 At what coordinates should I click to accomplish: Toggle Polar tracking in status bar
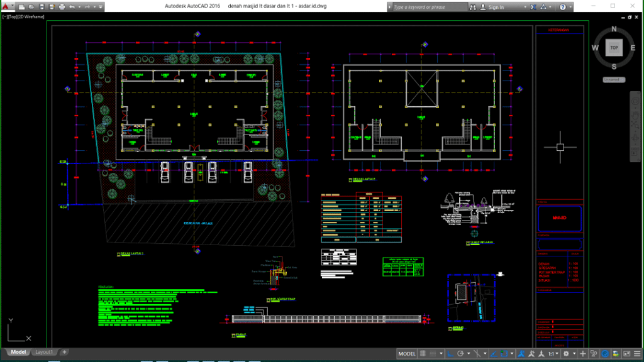tap(460, 354)
